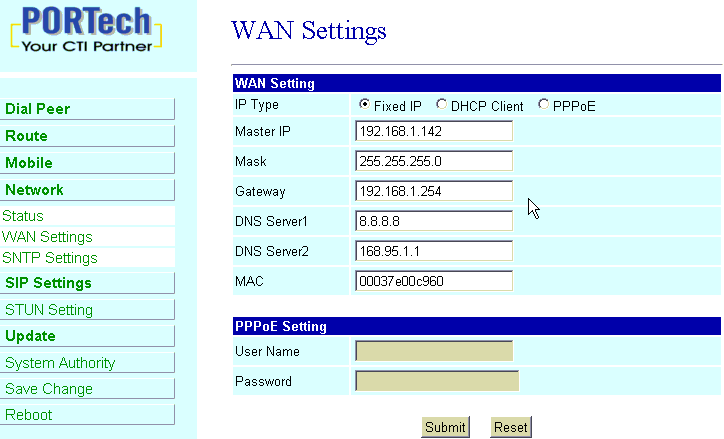Screen dimensions: 724x439
Task: Click the PPPoE Password field
Action: click(x=437, y=381)
